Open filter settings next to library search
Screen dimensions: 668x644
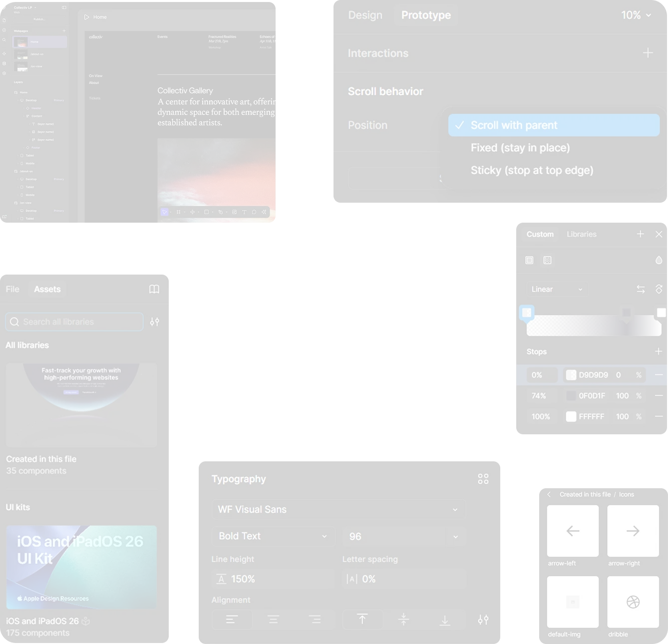tap(155, 322)
